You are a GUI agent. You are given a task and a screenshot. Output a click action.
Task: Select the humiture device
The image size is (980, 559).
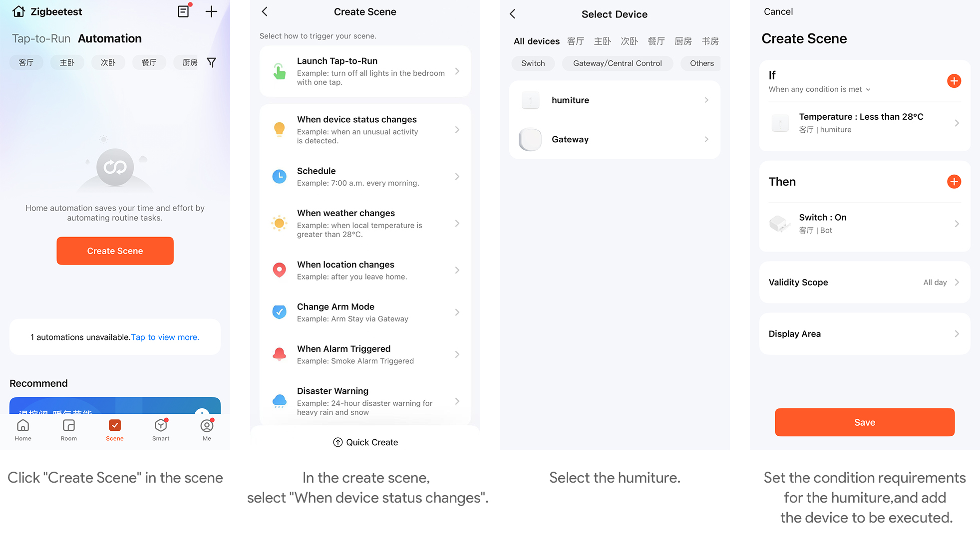tap(615, 100)
